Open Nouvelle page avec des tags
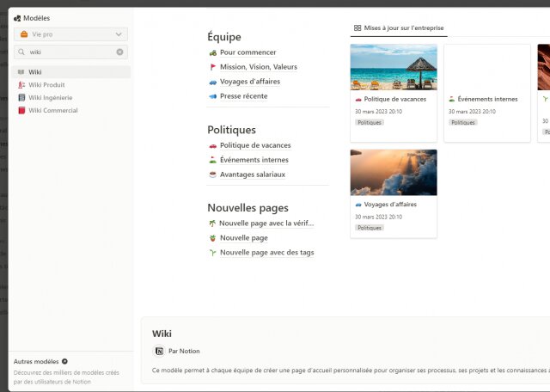 point(266,253)
